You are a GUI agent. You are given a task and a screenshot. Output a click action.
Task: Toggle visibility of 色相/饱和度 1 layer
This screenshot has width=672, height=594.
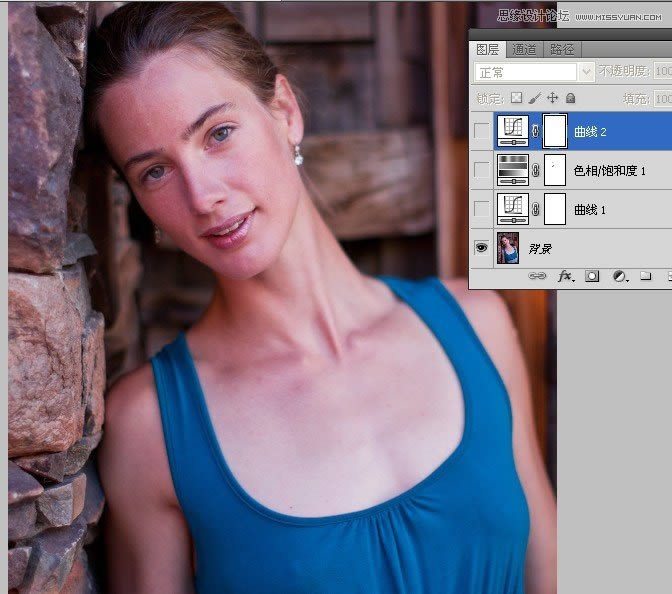pyautogui.click(x=482, y=170)
